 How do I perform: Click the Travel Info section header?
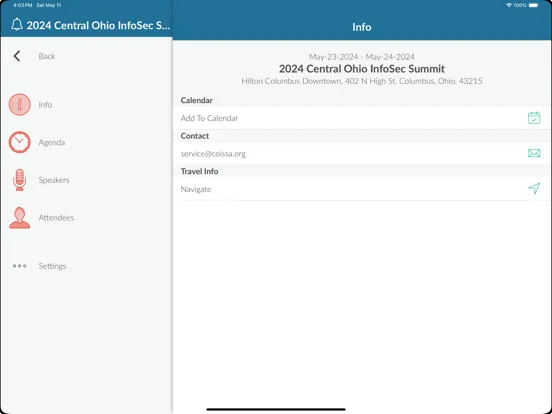(x=199, y=171)
